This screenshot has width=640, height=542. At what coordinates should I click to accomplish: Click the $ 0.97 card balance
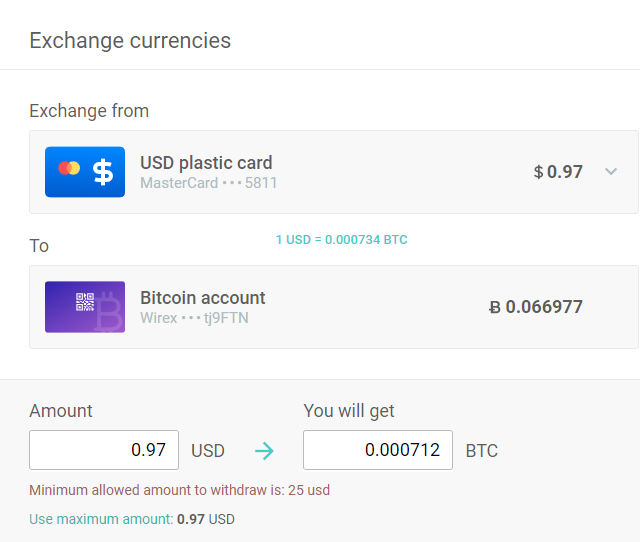click(x=558, y=172)
